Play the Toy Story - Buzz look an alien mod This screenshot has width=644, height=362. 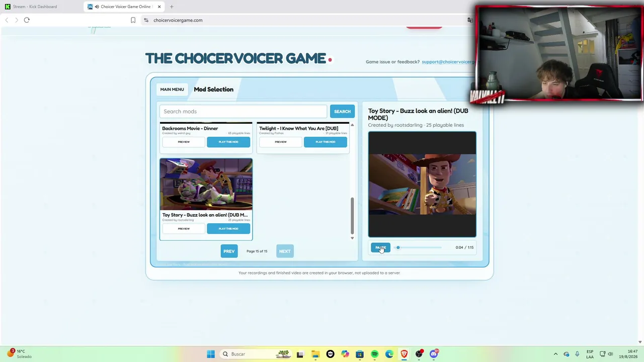tap(228, 229)
